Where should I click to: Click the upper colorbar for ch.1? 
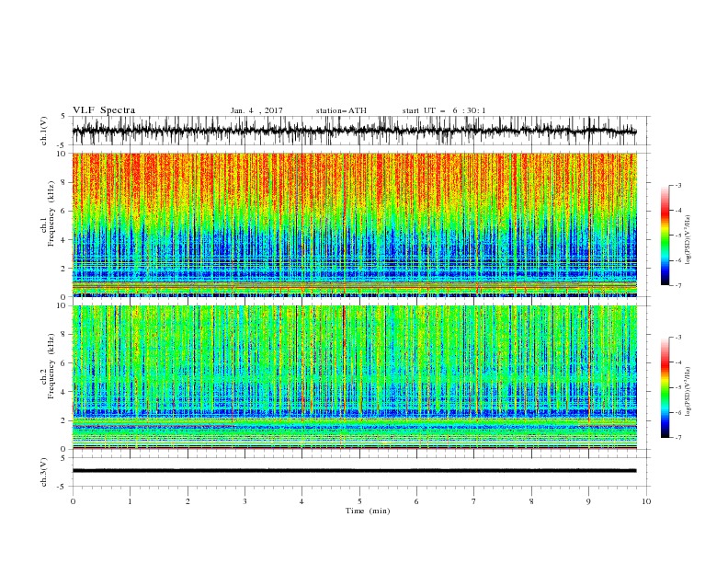(x=665, y=236)
